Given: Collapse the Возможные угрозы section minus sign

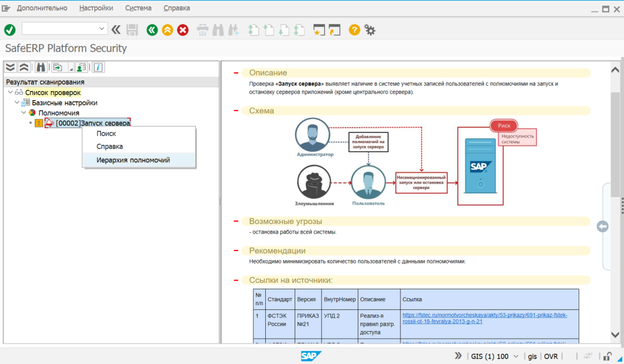Looking at the screenshot, I should [236, 221].
